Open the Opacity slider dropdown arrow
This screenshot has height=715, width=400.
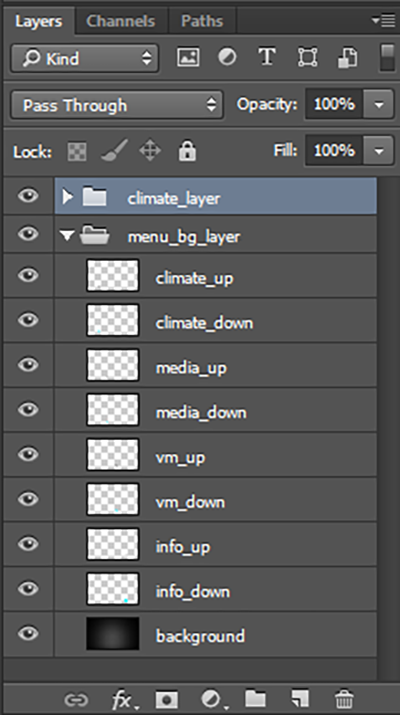pos(379,104)
